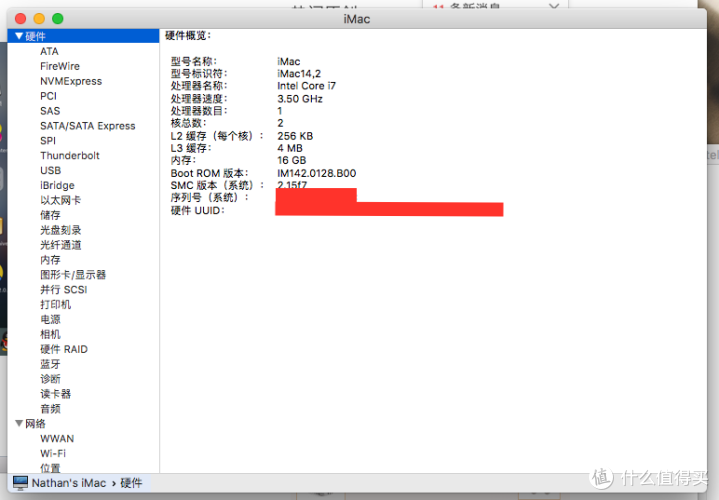The height and width of the screenshot is (500, 719).
Task: Select 位置 locations entry
Action: (50, 468)
